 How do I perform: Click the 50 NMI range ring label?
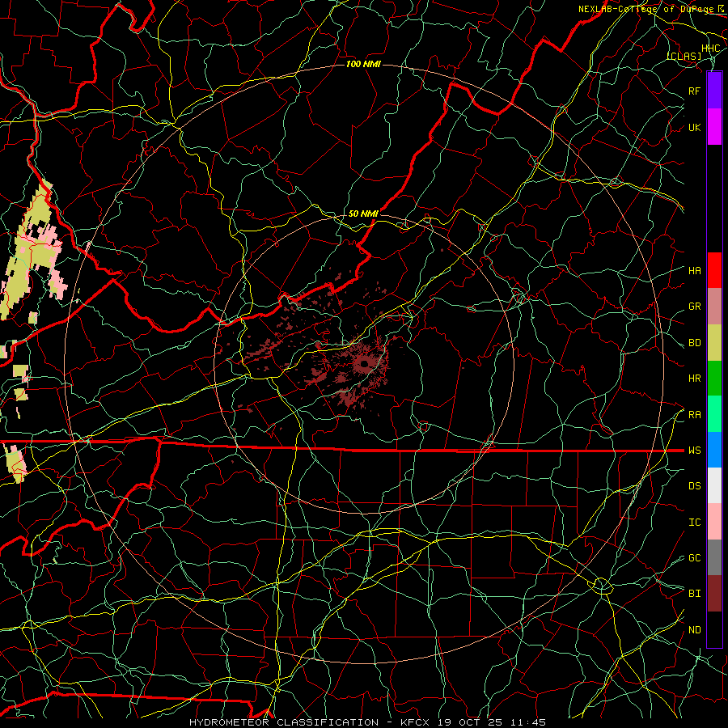click(363, 214)
